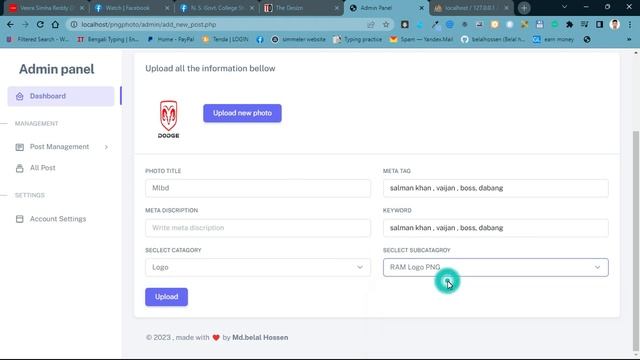640x360 pixels.
Task: Open the Facebook bookmark icon
Action: coord(260,40)
